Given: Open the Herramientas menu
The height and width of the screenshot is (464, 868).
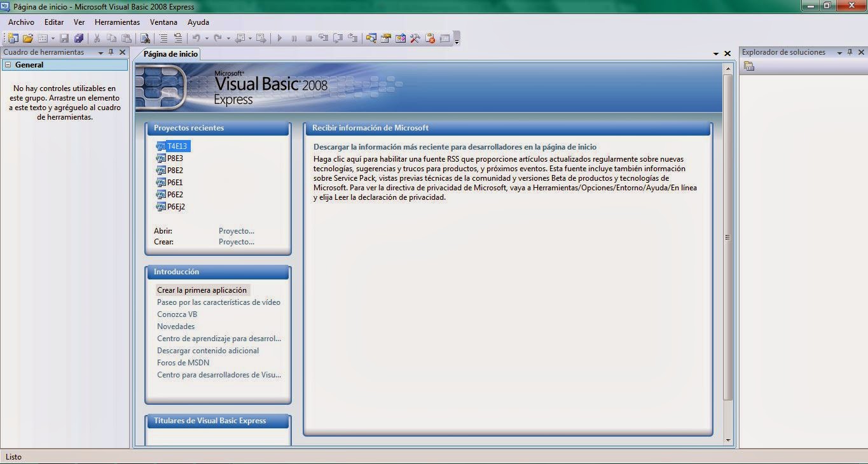Looking at the screenshot, I should pyautogui.click(x=117, y=22).
